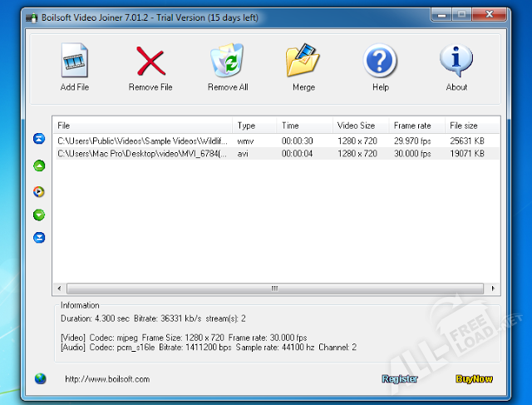Image resolution: width=532 pixels, height=405 pixels.
Task: Click the BuyNow link
Action: [474, 379]
